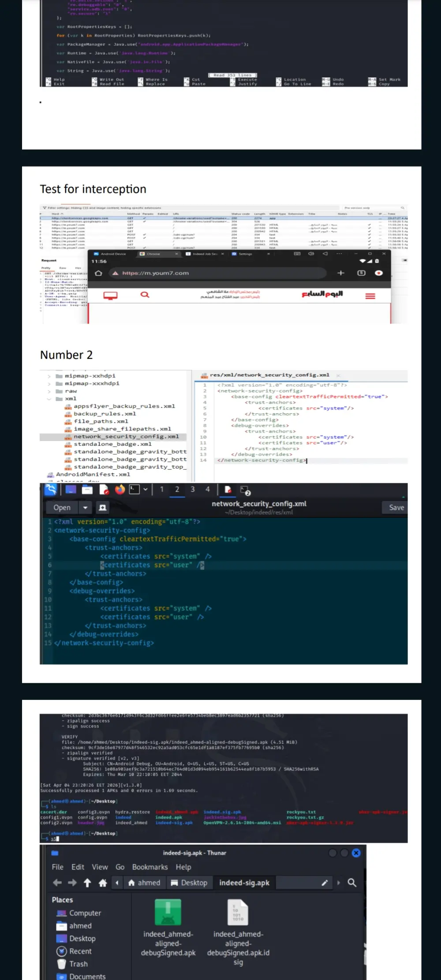Click the https://m.youm7.com address bar
Image resolution: width=441 pixels, height=980 pixels.
(x=217, y=273)
